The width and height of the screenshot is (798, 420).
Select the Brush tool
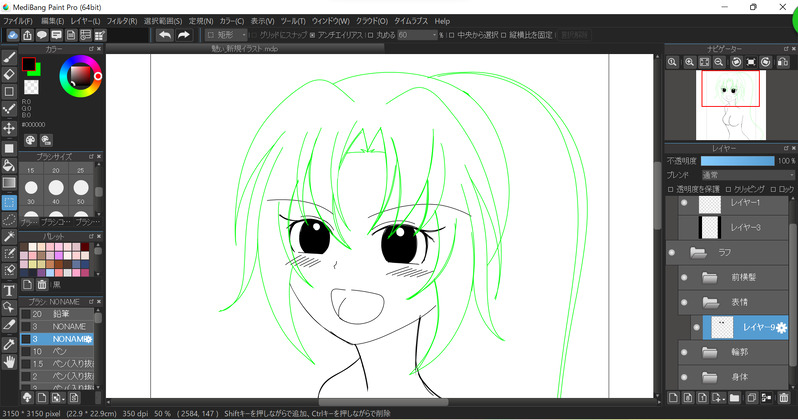(x=9, y=58)
